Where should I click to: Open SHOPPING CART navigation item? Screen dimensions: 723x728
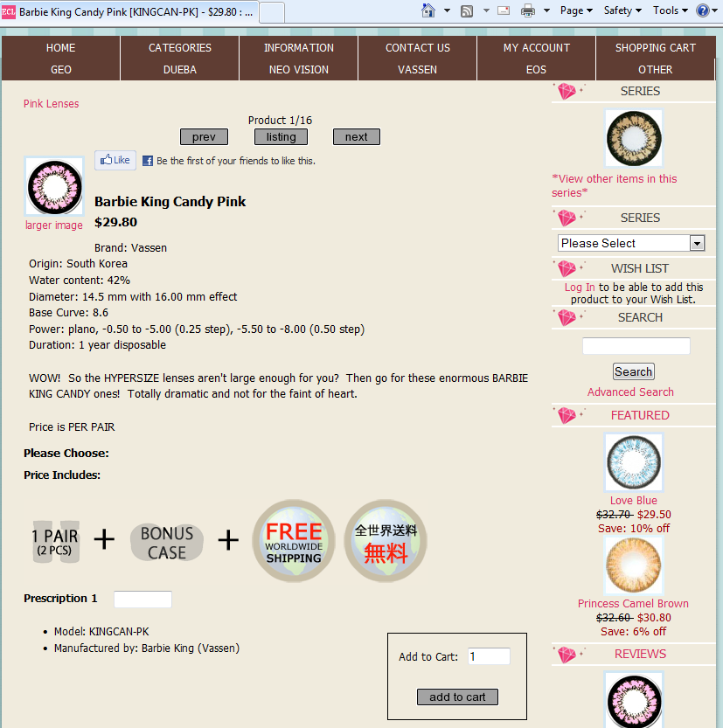click(x=655, y=48)
